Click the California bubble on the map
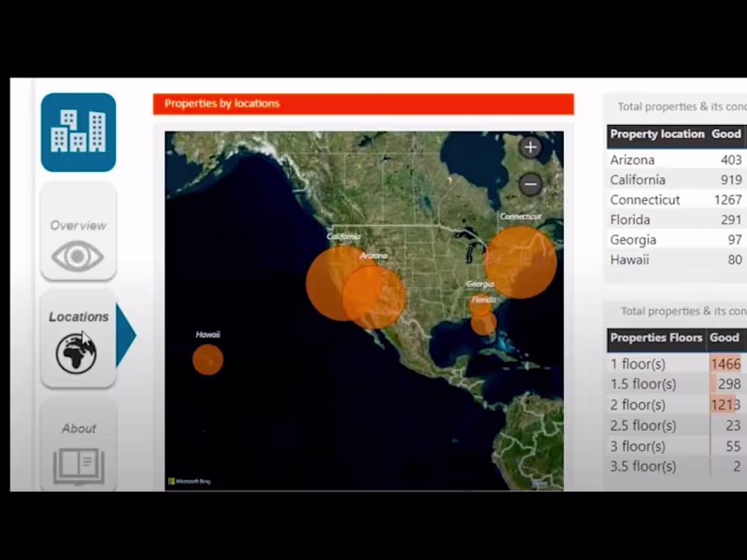The height and width of the screenshot is (560, 747). pyautogui.click(x=324, y=283)
